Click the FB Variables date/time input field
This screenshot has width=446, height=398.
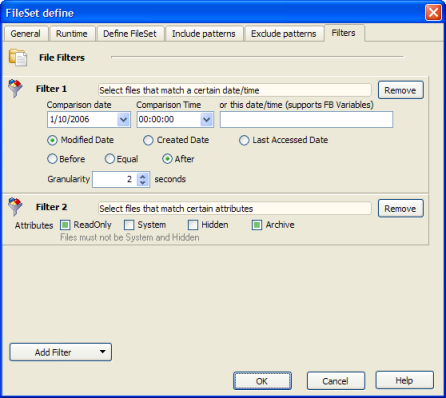(306, 120)
